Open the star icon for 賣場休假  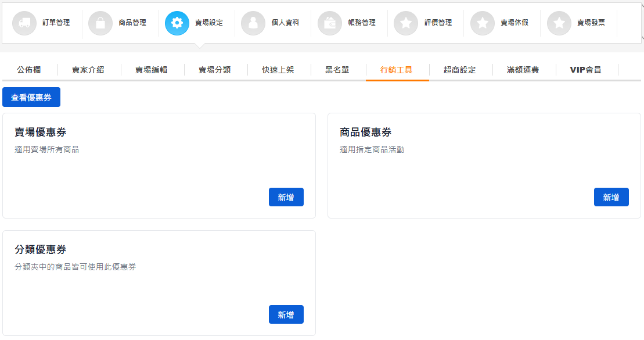pyautogui.click(x=483, y=23)
